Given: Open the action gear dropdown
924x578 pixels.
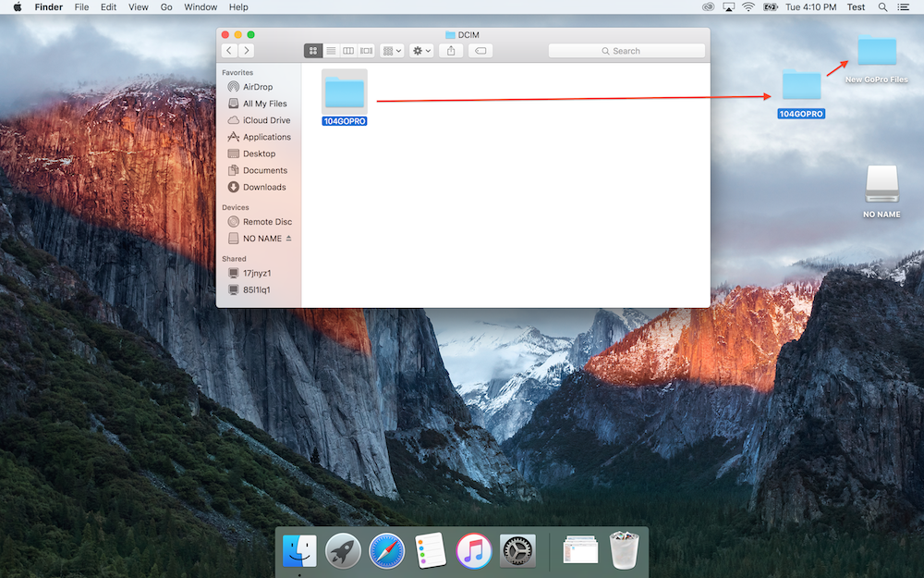Looking at the screenshot, I should click(420, 50).
